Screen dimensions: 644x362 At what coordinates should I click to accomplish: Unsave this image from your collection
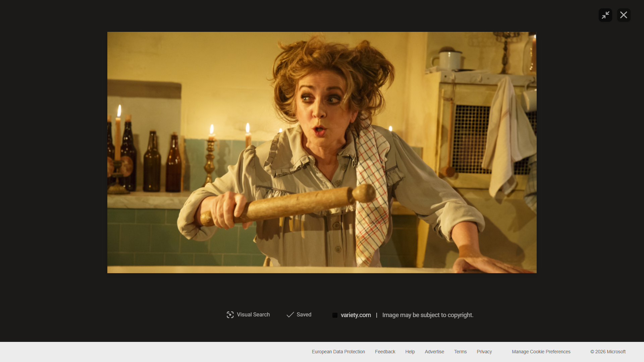(x=299, y=315)
